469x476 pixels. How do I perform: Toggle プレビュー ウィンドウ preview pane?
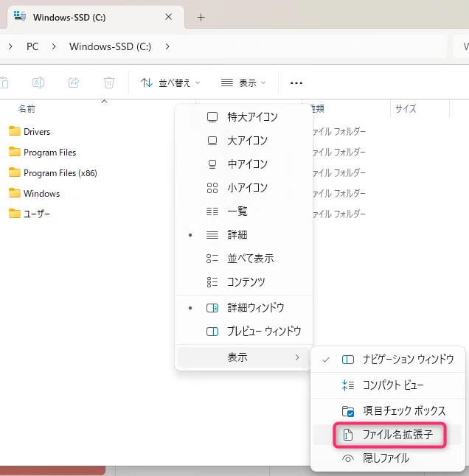coord(243,331)
